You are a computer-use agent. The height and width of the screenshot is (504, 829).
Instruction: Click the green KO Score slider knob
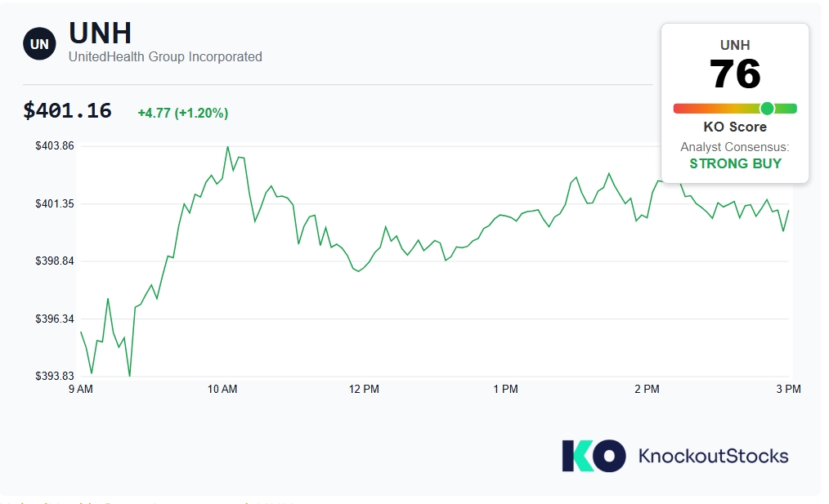tap(767, 109)
